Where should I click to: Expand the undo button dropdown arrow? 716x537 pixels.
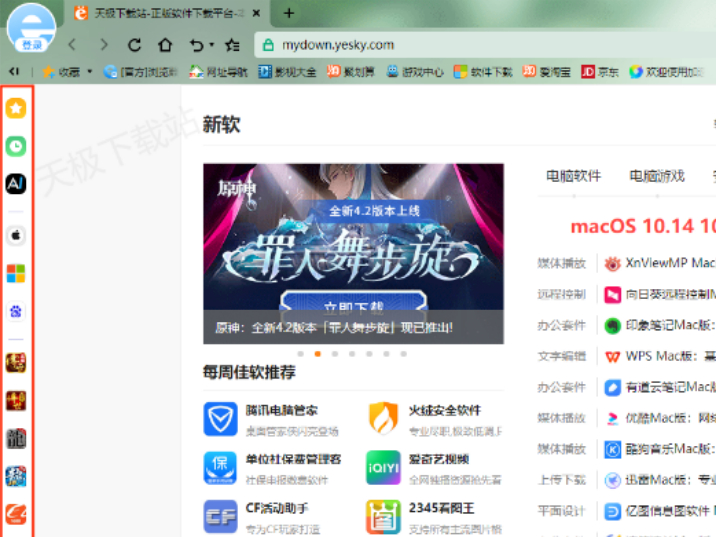click(211, 45)
